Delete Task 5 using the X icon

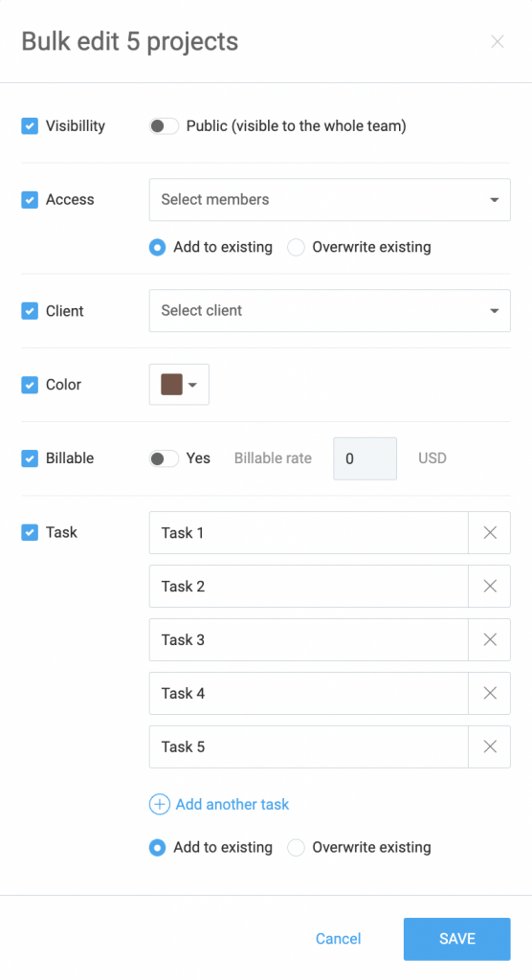[x=490, y=746]
